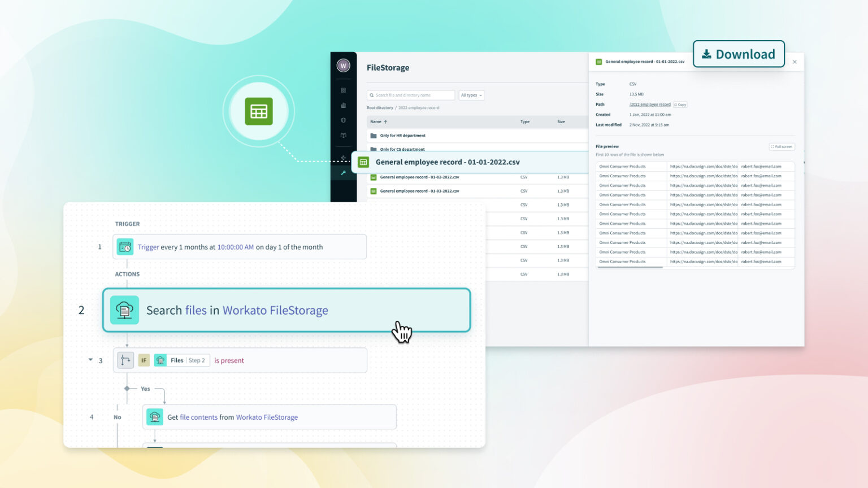
Task: Click the file search input field
Action: click(411, 95)
